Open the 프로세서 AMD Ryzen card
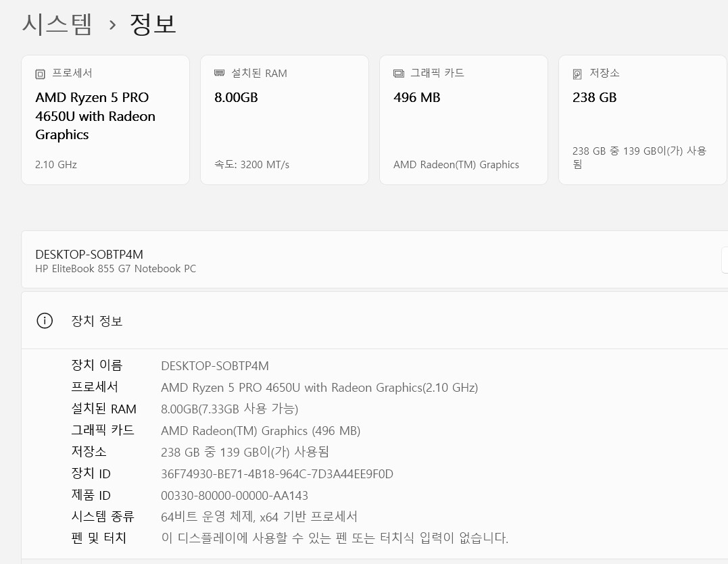The width and height of the screenshot is (728, 564). point(105,120)
